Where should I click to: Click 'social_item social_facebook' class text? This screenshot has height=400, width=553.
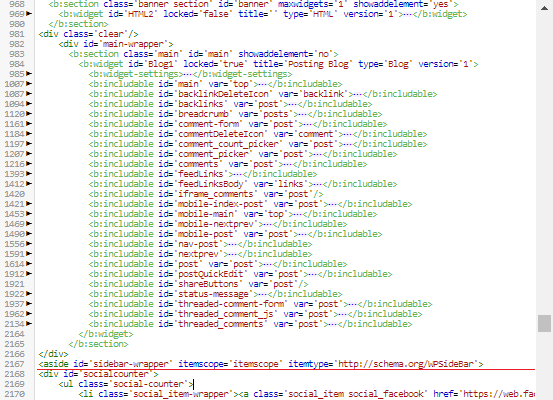click(356, 394)
